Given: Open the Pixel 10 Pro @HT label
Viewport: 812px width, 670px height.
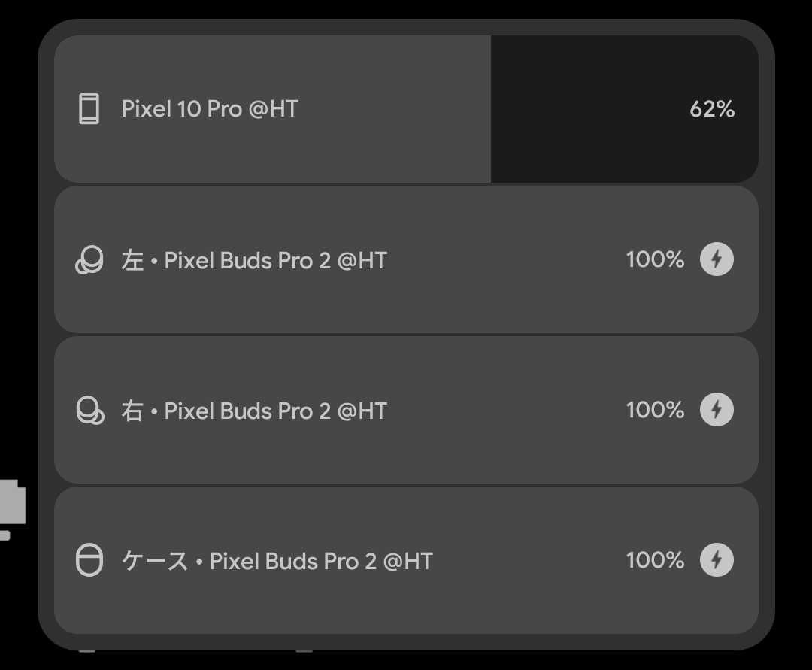Looking at the screenshot, I should [x=210, y=109].
